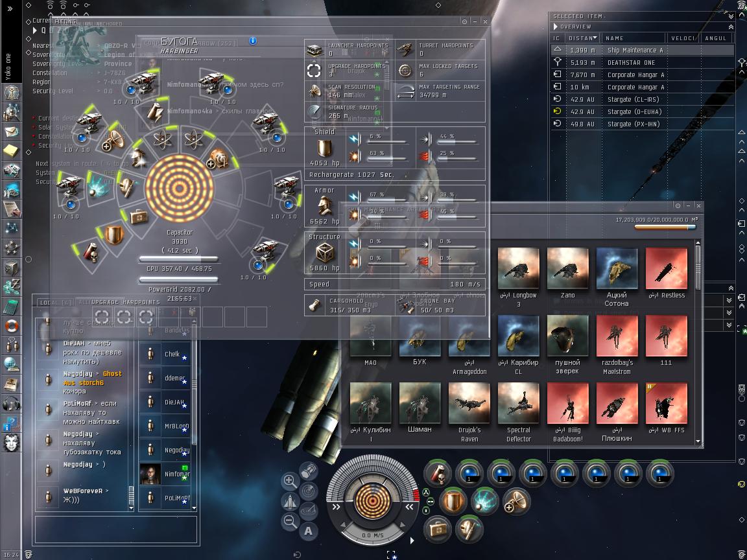Viewport: 747px width, 560px height.
Task: Open the Mail envelope icon in the Neocom
Action: point(10,132)
